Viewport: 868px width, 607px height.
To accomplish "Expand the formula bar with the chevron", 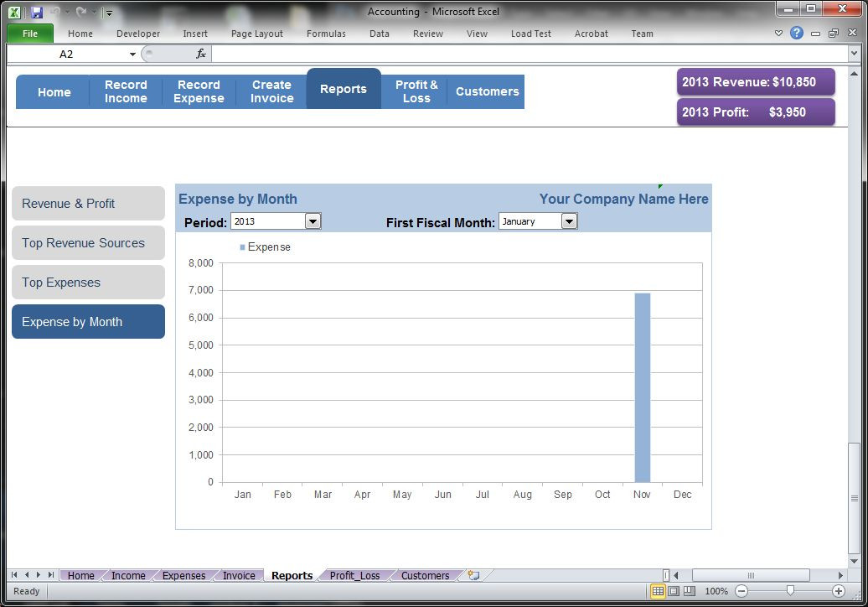I will tap(854, 54).
